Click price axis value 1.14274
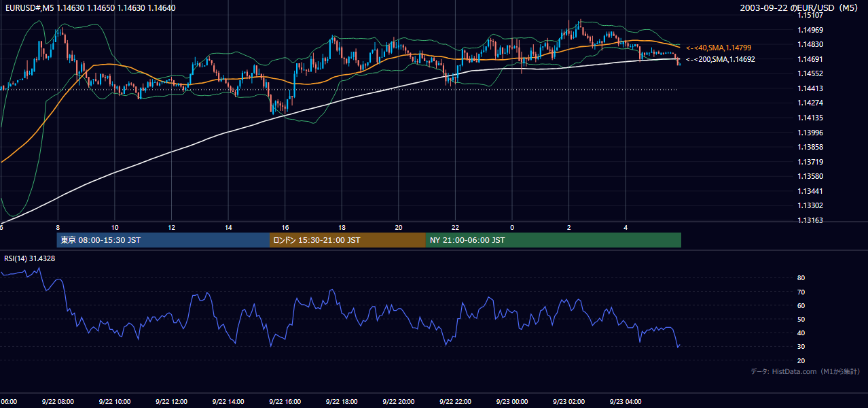Screen dimensions: 868x408 click(811, 103)
